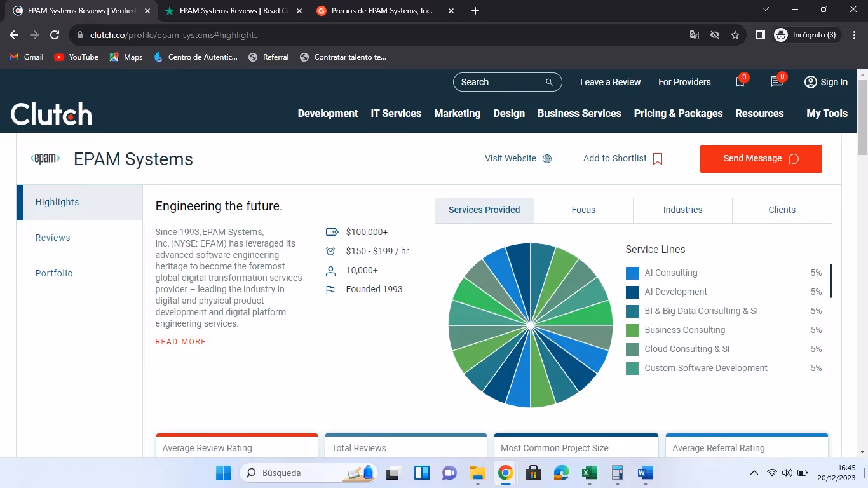Image resolution: width=868 pixels, height=488 pixels.
Task: Go back with browser back arrow
Action: click(14, 35)
